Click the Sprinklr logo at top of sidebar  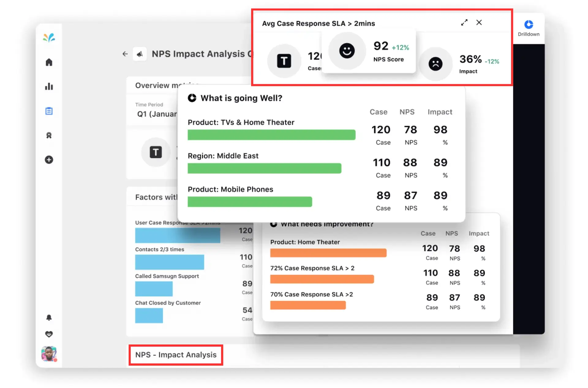(49, 37)
